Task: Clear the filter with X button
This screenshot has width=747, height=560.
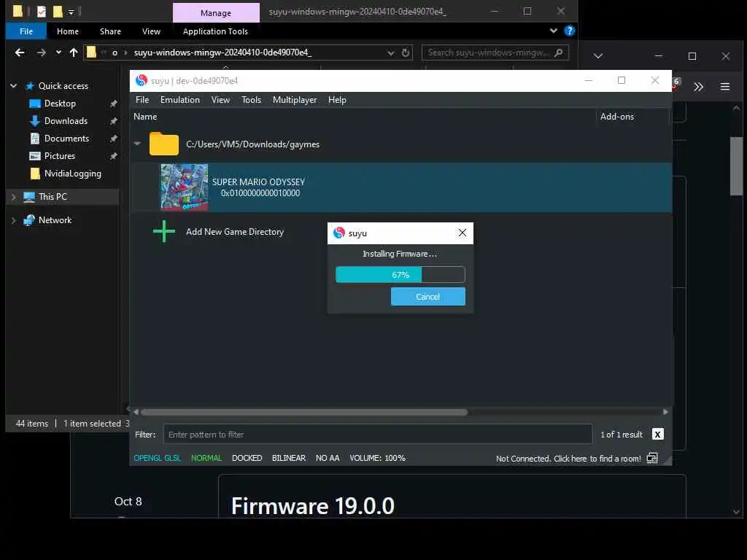Action: point(657,435)
